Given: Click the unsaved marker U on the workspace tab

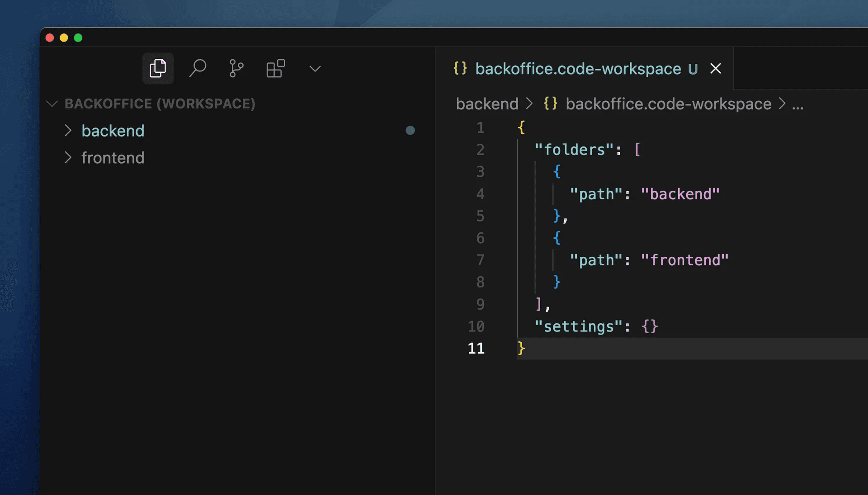Looking at the screenshot, I should tap(693, 69).
